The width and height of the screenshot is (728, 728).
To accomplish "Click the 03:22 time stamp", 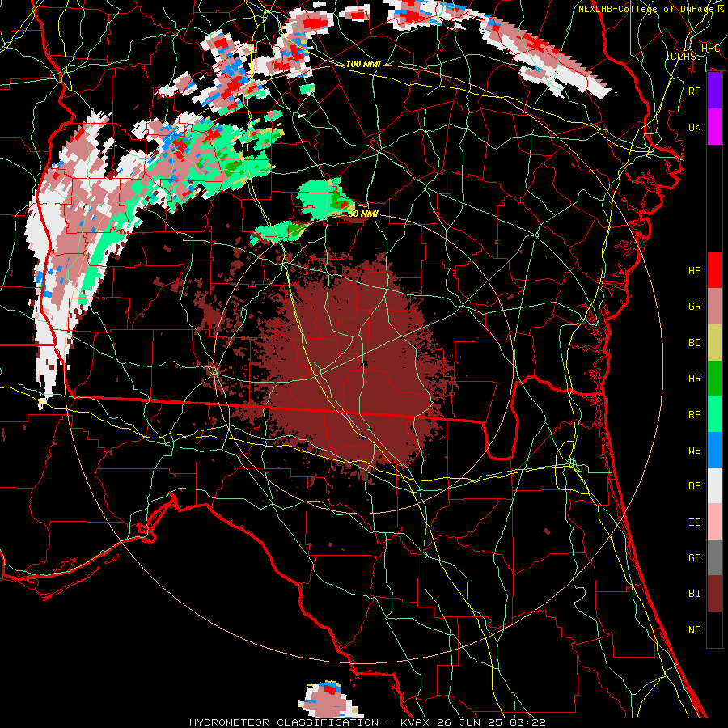I will point(527,722).
